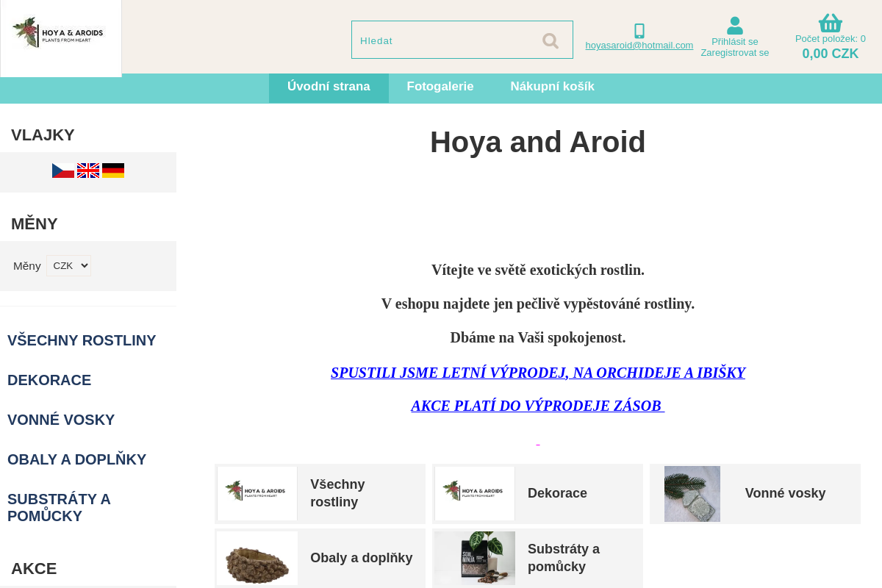The width and height of the screenshot is (882, 588).
Task: Click the 0,00 CZK cart total
Action: 831,54
